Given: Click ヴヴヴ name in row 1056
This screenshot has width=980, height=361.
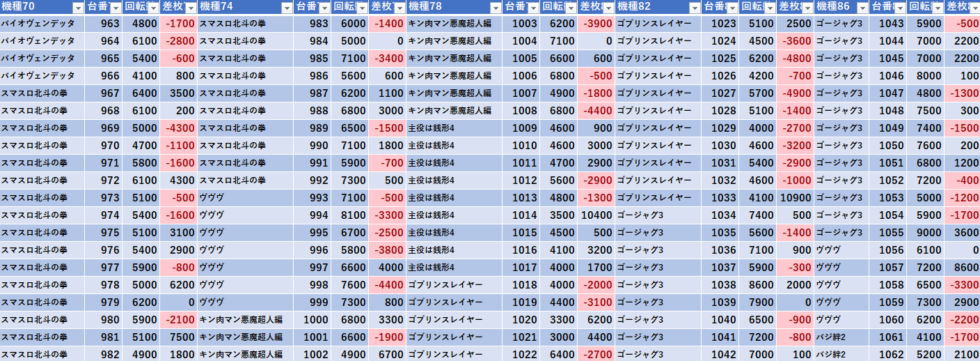Looking at the screenshot, I should [828, 250].
